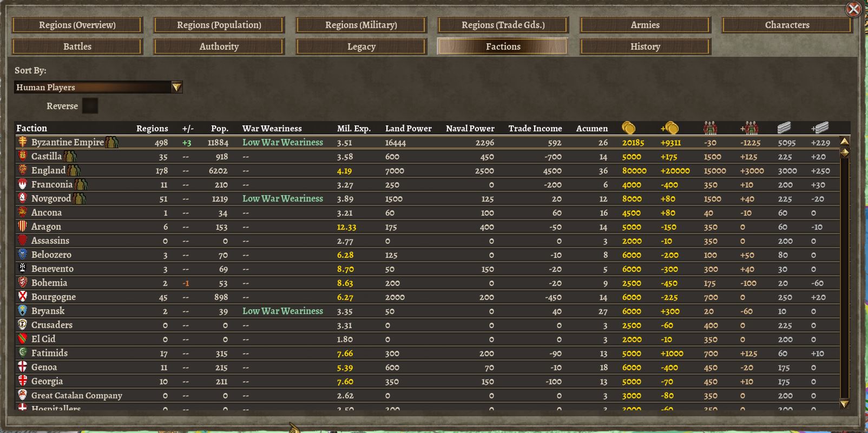868x433 pixels.
Task: Click the Fatimids crescent shield icon
Action: coord(23,353)
